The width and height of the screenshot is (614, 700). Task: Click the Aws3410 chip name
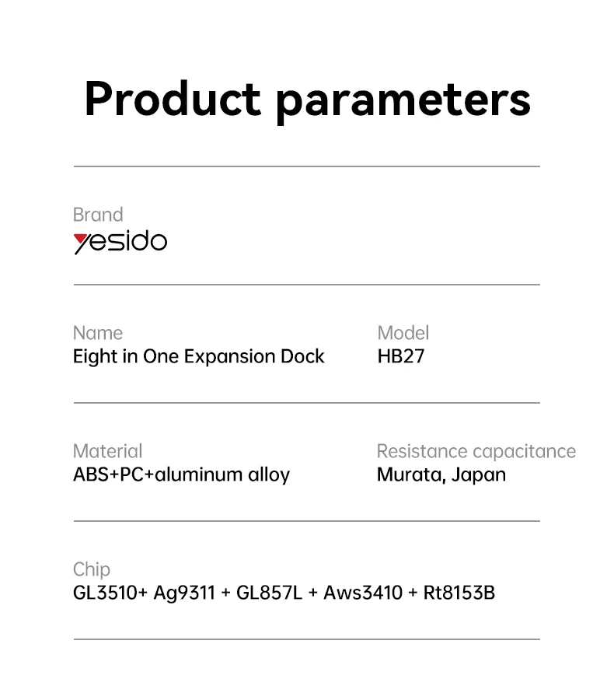[362, 593]
